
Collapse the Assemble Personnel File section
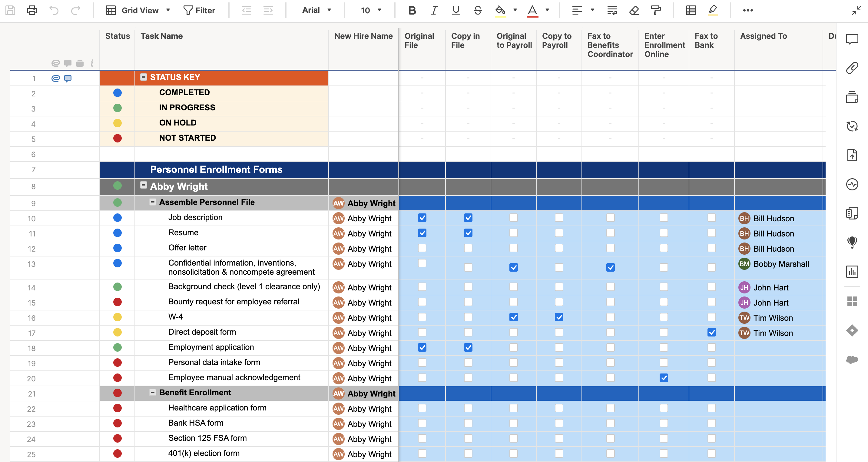click(x=153, y=202)
